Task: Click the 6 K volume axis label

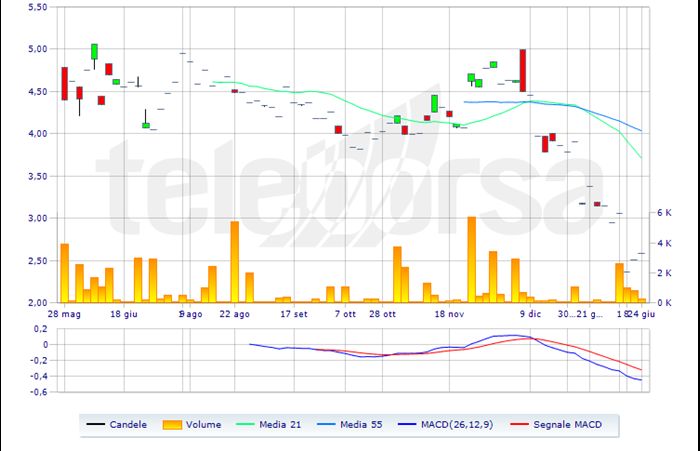Action: (x=664, y=213)
